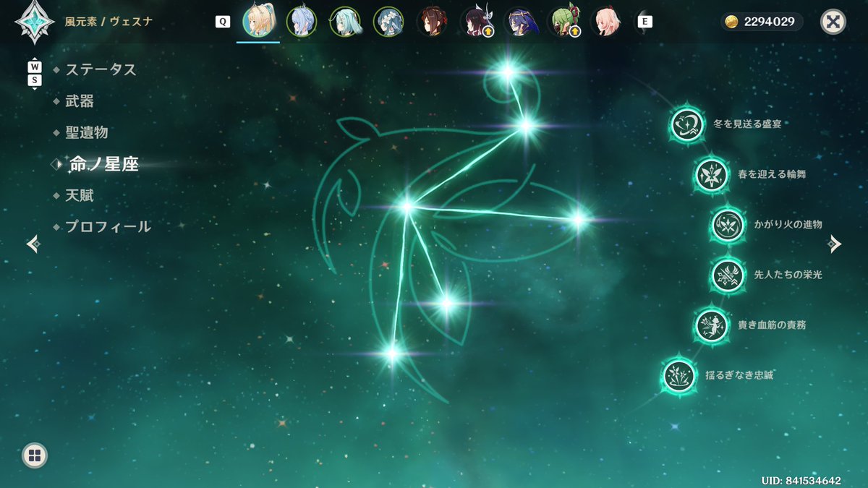Open the 貴き血筋の責務 constellation icon
This screenshot has height=488, width=868.
(711, 325)
